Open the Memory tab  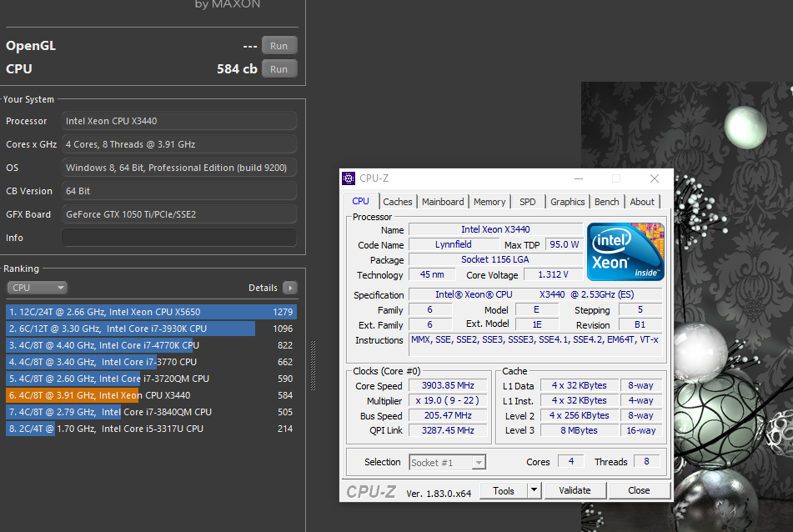(x=489, y=202)
